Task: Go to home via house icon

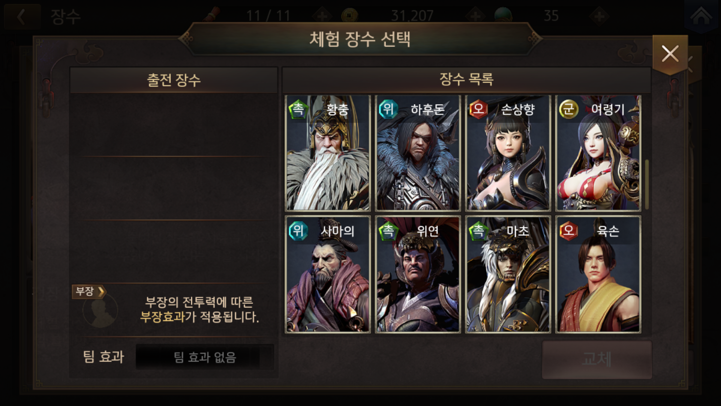Action: [x=701, y=17]
